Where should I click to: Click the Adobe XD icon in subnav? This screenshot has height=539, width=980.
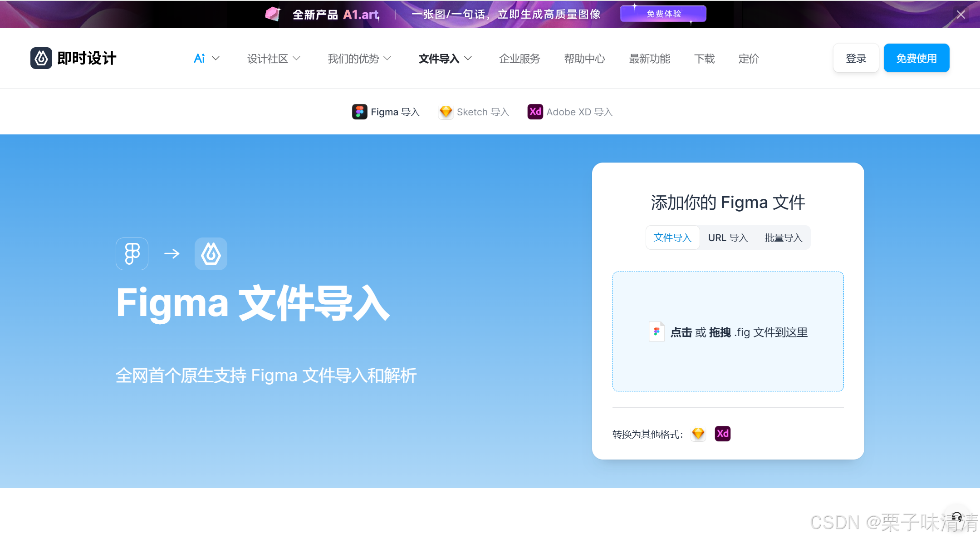pyautogui.click(x=535, y=112)
